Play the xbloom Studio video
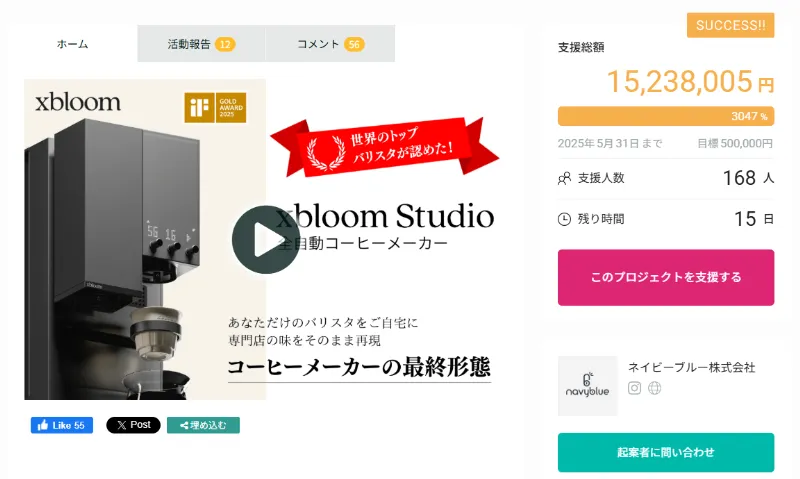Viewport: 800px width, 479px height. pos(266,240)
